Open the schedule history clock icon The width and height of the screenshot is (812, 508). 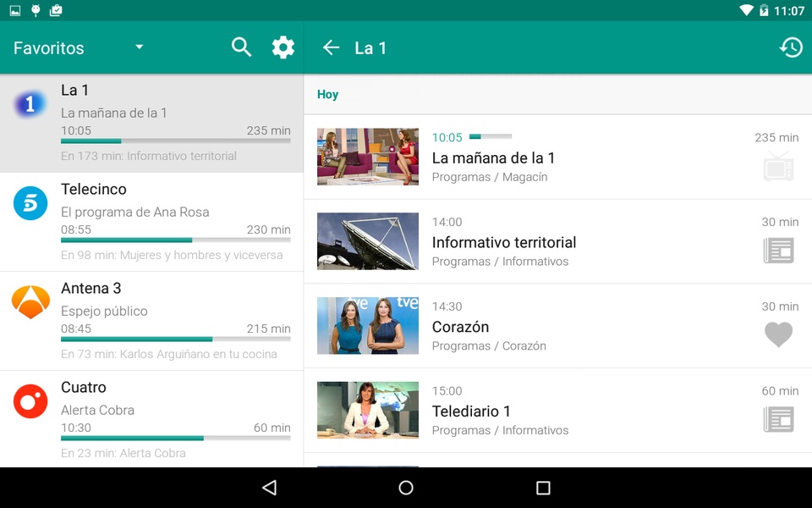tap(791, 47)
